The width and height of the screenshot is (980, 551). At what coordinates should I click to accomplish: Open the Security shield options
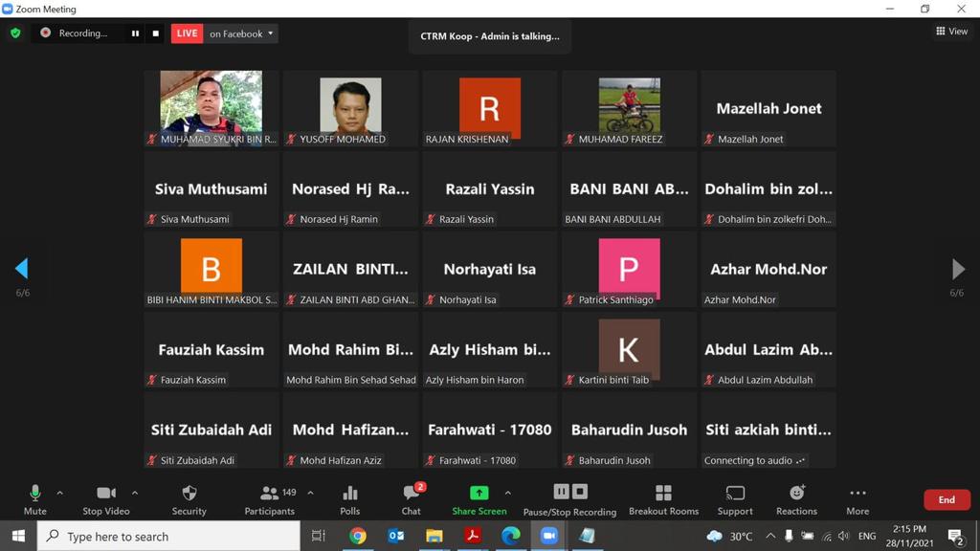[189, 498]
